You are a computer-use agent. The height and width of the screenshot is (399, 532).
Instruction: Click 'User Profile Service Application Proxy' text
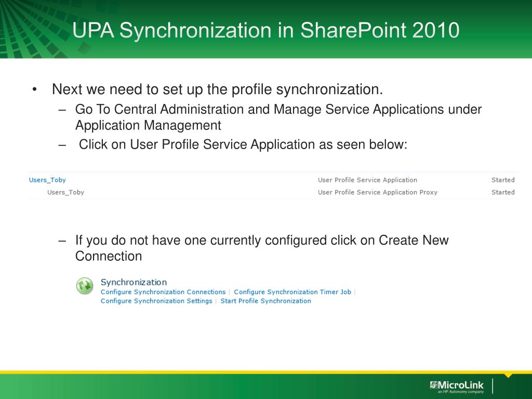click(x=378, y=192)
